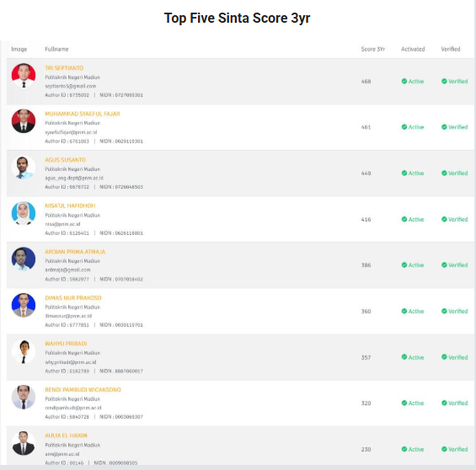476x470 pixels.
Task: Click the Active checkmark icon for Agus Susanto
Action: point(404,174)
